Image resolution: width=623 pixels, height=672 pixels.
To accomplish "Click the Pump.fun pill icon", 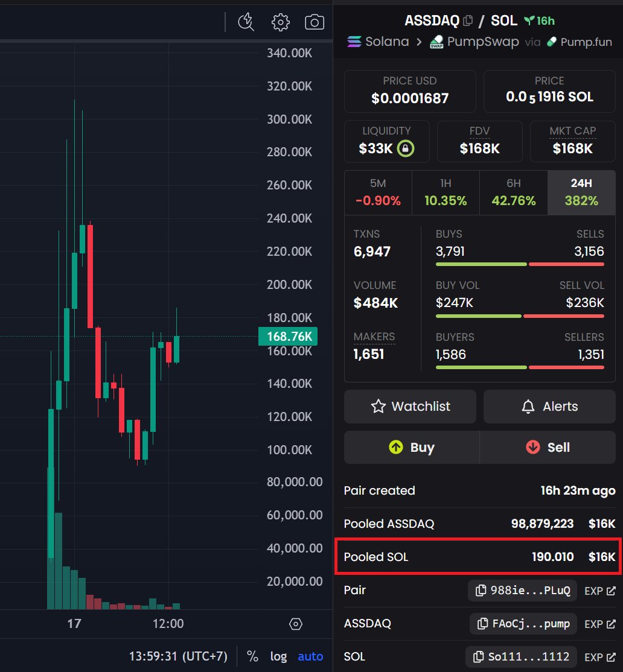I will [552, 42].
